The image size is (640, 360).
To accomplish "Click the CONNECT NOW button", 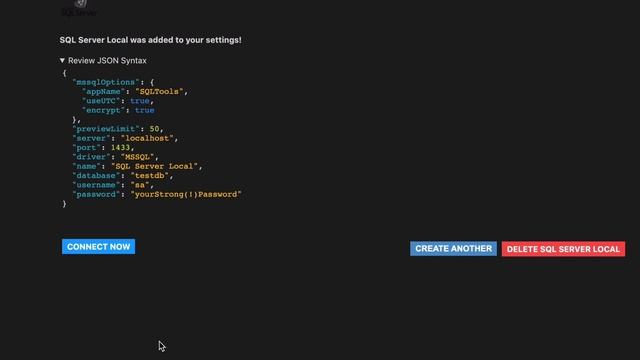I will (x=98, y=247).
